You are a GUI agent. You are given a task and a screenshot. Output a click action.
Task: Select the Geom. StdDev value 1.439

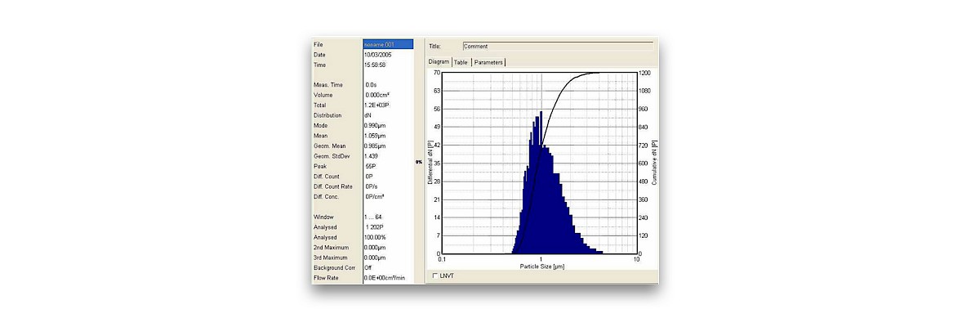tap(372, 156)
